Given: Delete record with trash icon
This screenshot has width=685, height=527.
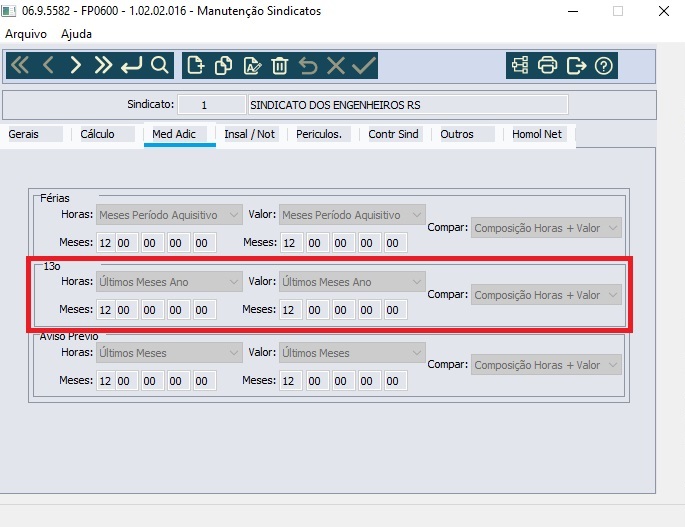Looking at the screenshot, I should [280, 66].
